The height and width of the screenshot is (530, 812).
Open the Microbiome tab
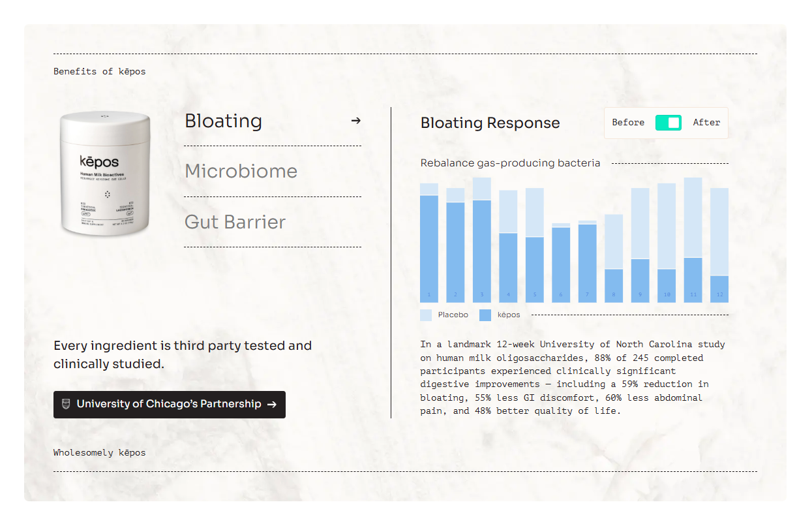241,171
